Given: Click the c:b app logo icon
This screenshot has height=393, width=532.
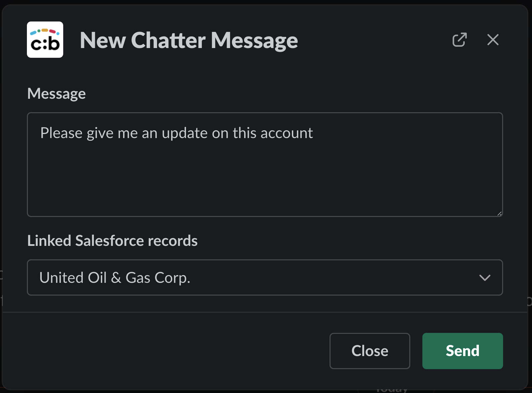Looking at the screenshot, I should (45, 40).
